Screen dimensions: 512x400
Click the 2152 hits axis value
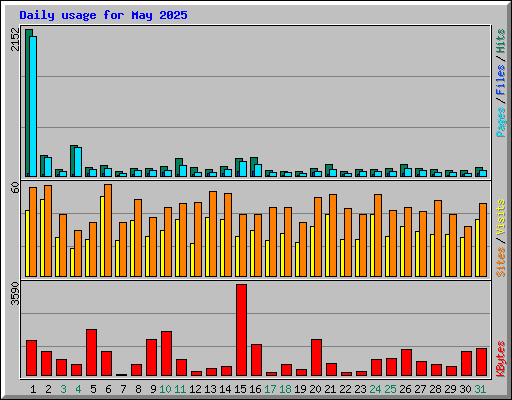pos(16,39)
